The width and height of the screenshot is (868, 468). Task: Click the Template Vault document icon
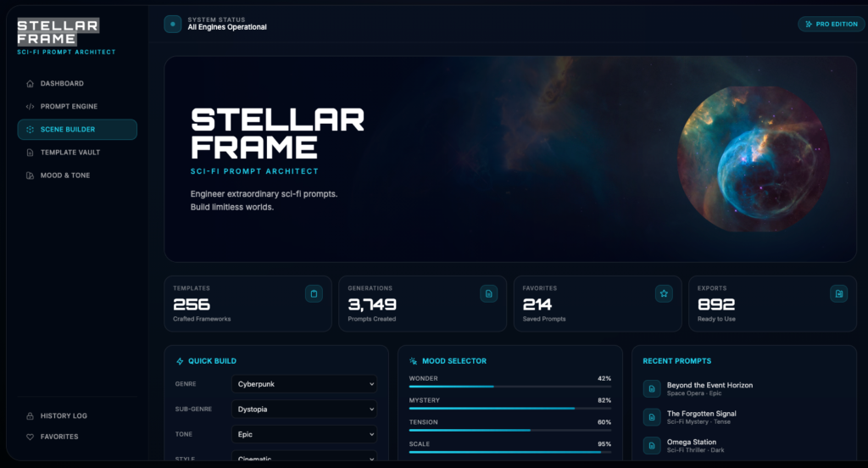[30, 153]
